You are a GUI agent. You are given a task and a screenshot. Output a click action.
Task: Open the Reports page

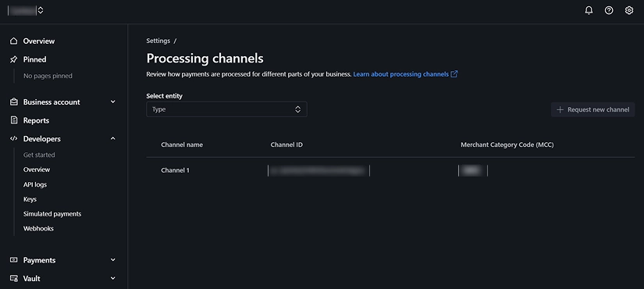point(36,120)
